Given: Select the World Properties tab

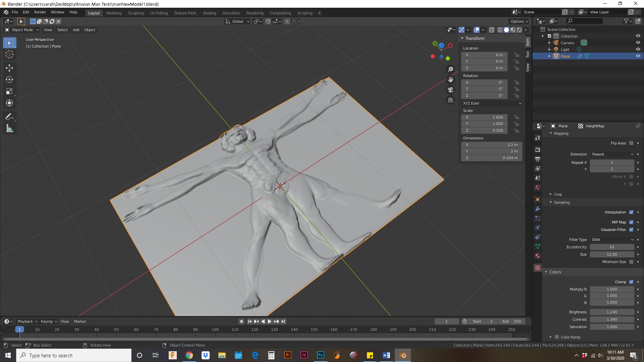Looking at the screenshot, I should pyautogui.click(x=538, y=187).
